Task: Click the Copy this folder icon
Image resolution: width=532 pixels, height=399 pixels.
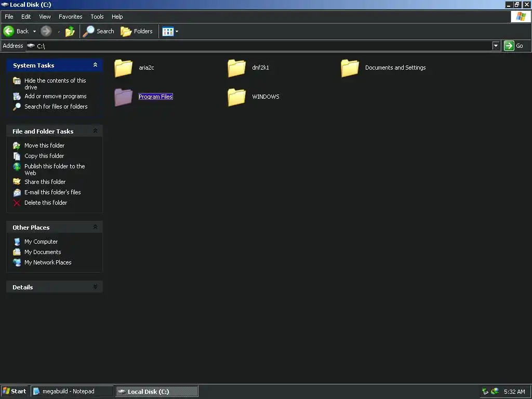Action: pos(17,156)
